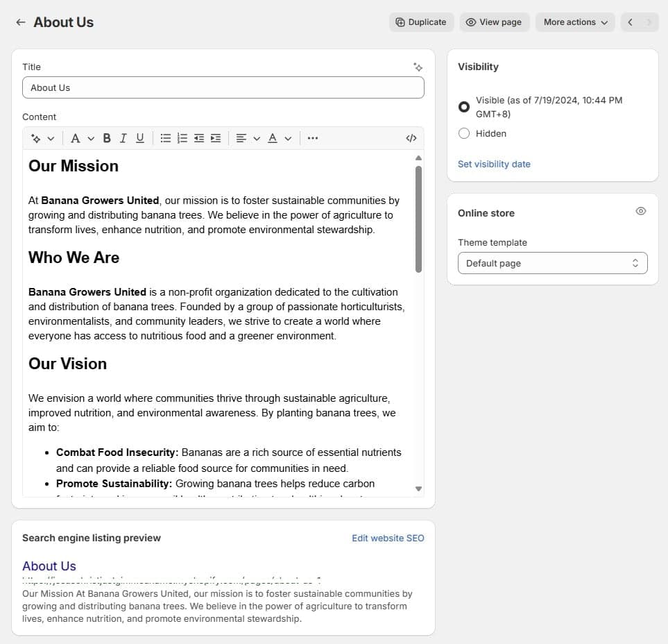Click the outdent icon

coord(199,138)
